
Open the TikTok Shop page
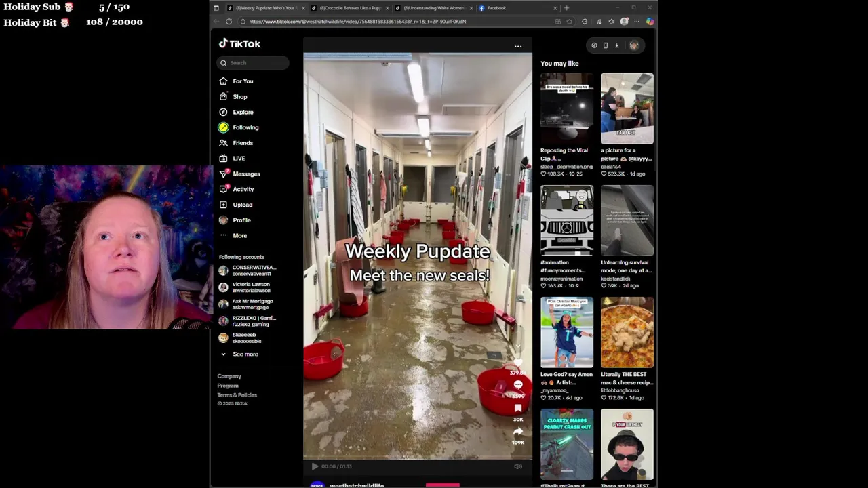(233, 97)
